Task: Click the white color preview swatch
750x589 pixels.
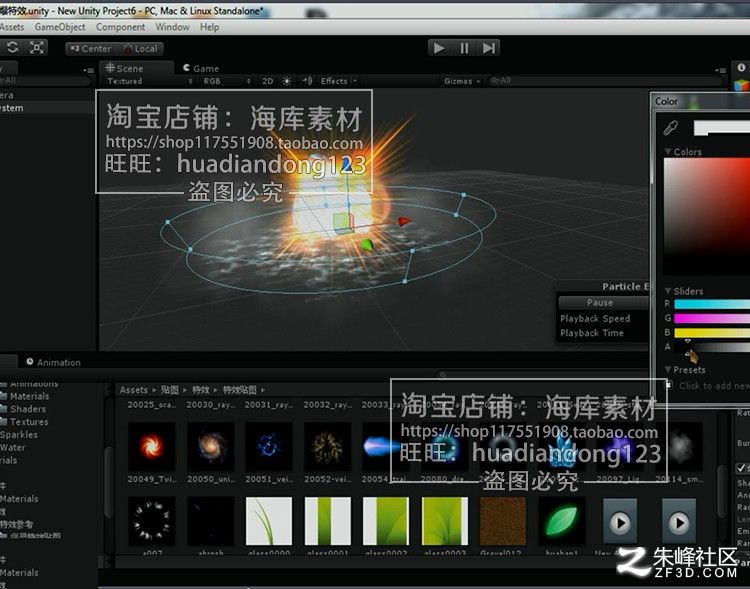Action: pos(721,128)
